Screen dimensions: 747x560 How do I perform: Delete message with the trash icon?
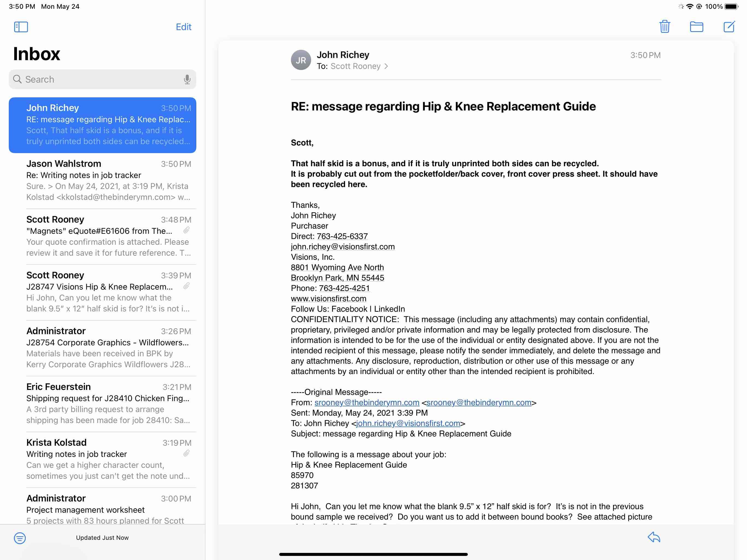coord(664,27)
